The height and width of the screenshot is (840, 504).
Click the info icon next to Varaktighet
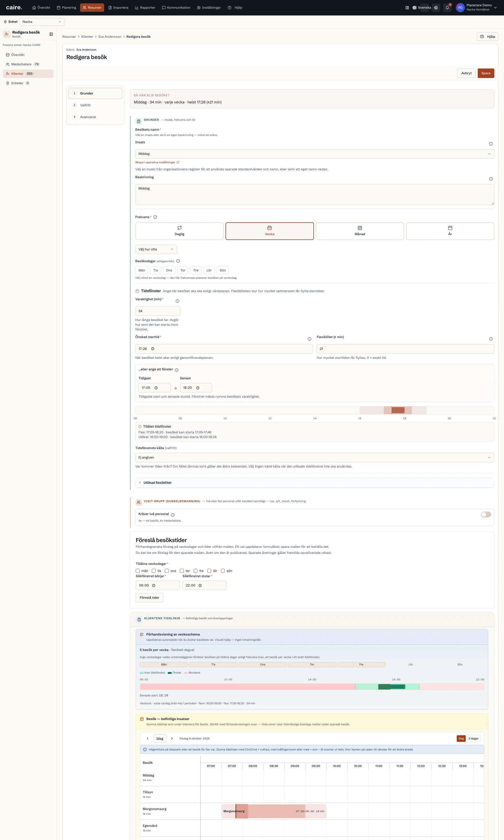177,301
